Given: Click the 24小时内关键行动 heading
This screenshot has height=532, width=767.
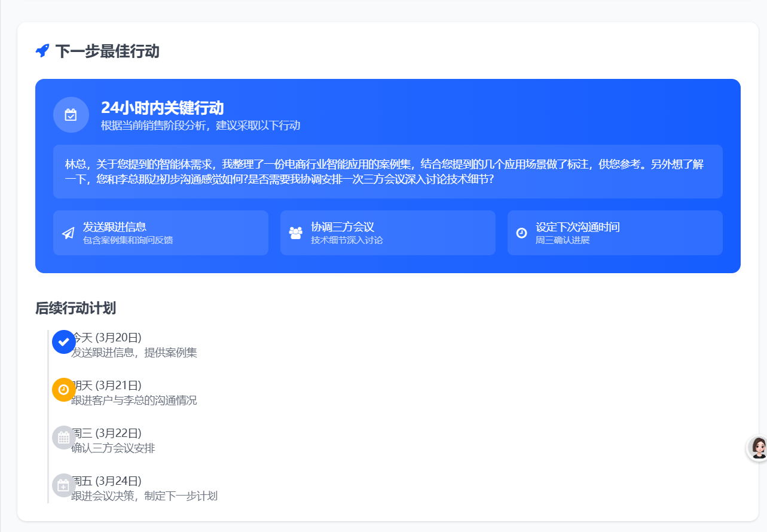Looking at the screenshot, I should coord(162,108).
